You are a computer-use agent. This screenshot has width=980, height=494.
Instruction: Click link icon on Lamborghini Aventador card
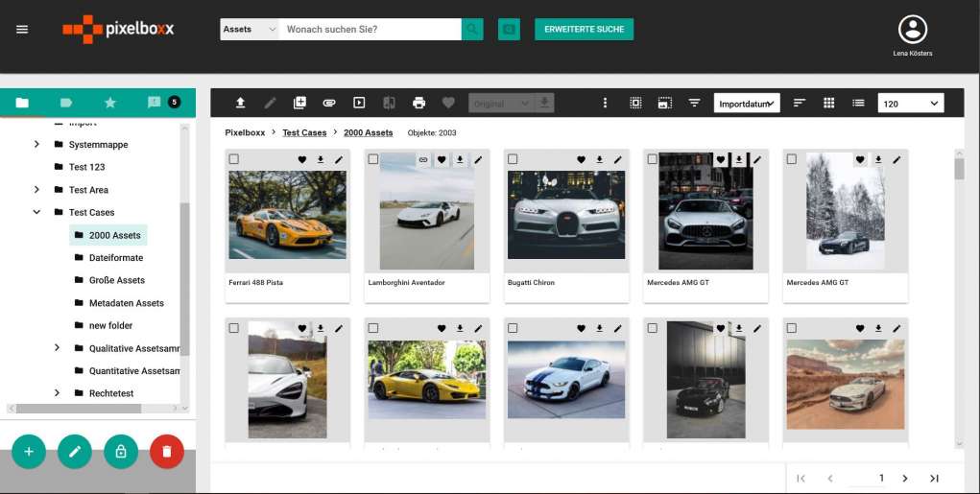click(x=423, y=160)
